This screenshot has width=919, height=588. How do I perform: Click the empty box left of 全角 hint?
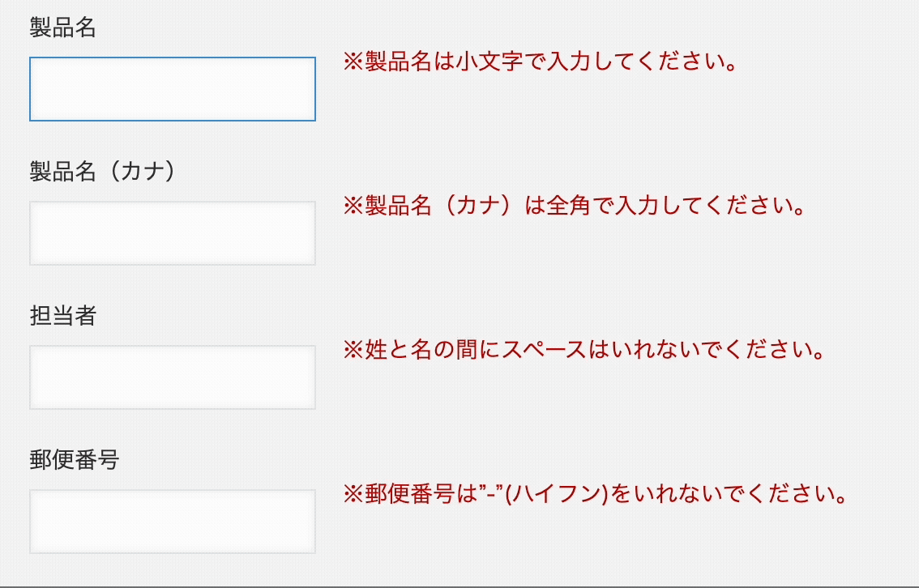pyautogui.click(x=172, y=233)
